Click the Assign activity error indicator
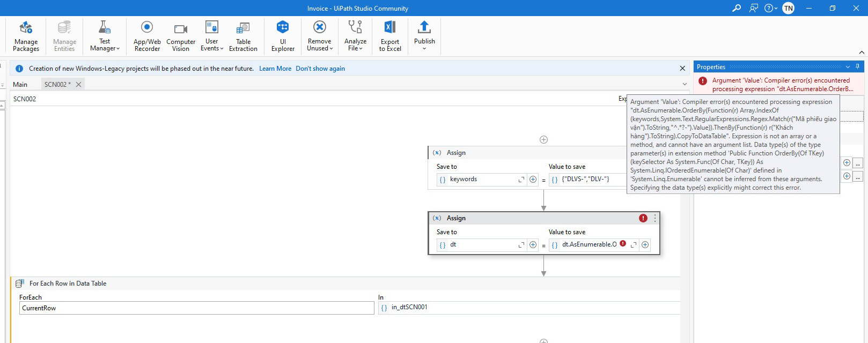This screenshot has width=868, height=343. point(643,218)
